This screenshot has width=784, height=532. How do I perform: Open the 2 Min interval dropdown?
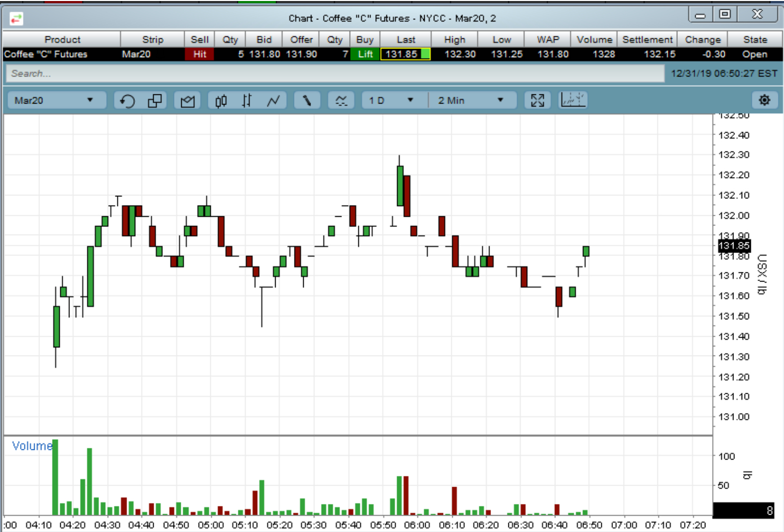[x=472, y=100]
